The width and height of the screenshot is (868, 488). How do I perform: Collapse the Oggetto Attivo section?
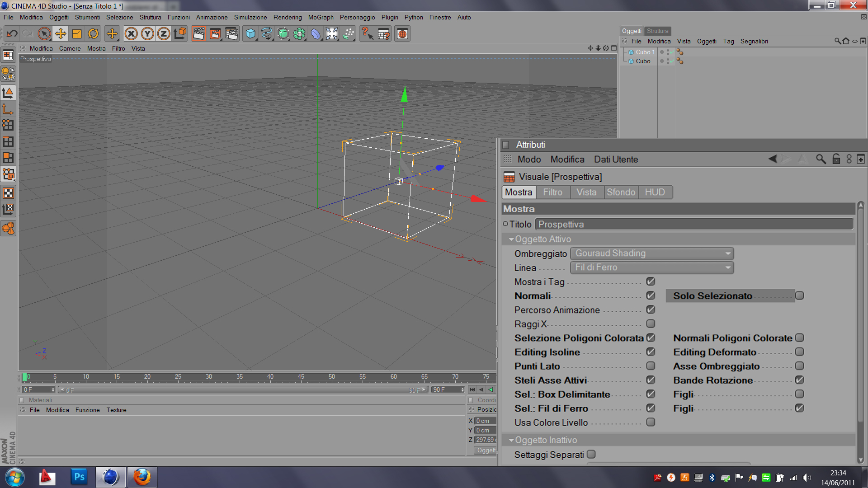click(511, 239)
